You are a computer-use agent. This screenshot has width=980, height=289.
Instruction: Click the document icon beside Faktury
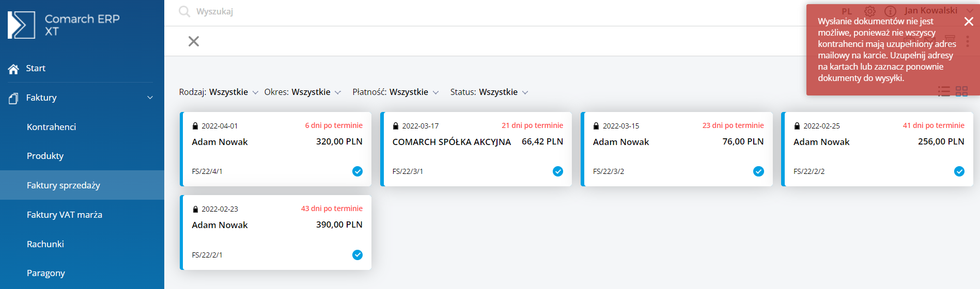(x=13, y=98)
